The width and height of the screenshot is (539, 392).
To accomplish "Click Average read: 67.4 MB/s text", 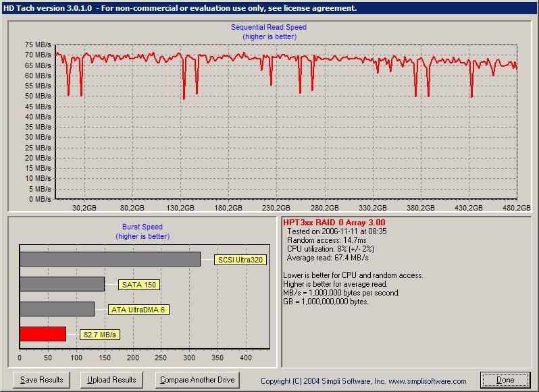I will 328,258.
